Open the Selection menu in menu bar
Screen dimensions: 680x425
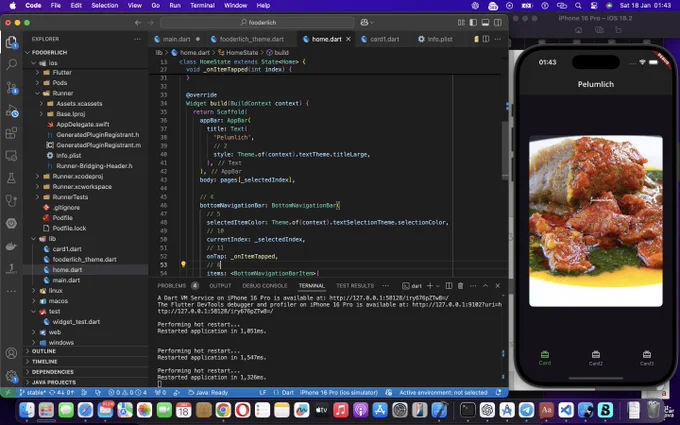tap(105, 6)
